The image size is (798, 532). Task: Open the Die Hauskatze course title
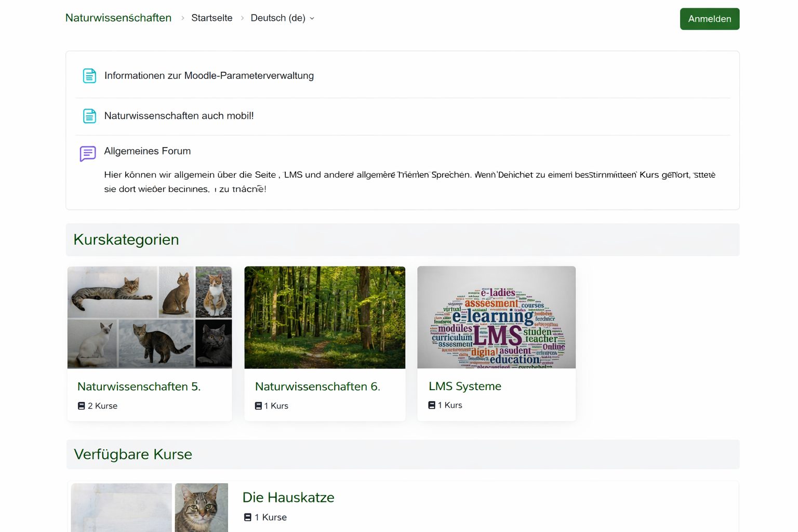tap(288, 497)
